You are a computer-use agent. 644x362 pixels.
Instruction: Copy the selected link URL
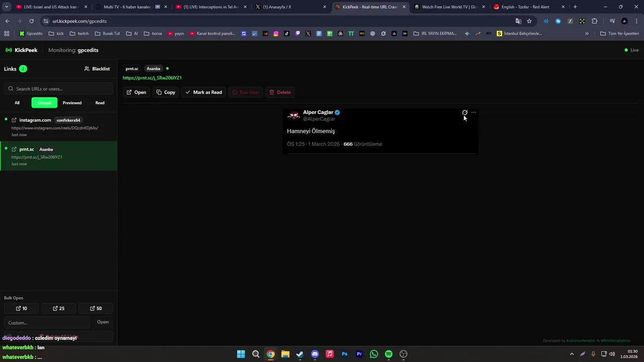click(x=166, y=92)
